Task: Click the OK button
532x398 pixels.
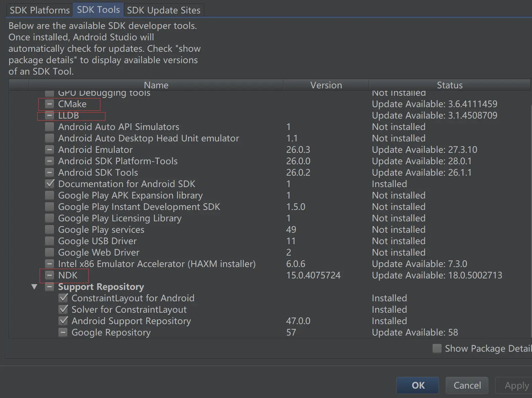Action: click(x=418, y=385)
